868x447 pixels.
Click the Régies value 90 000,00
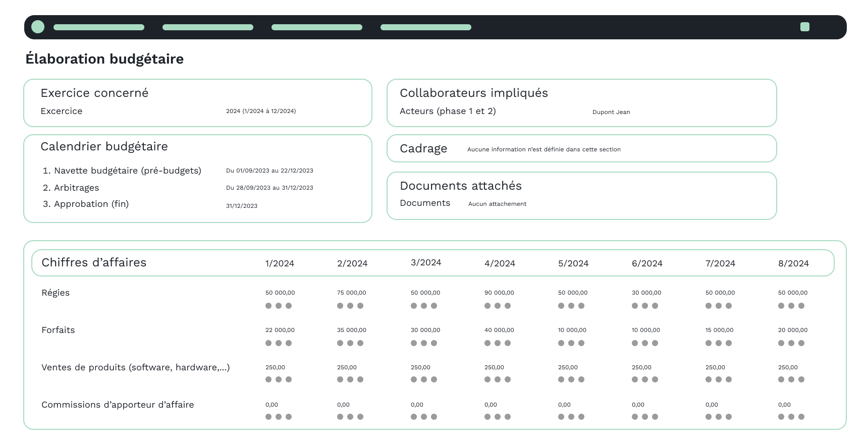499,293
